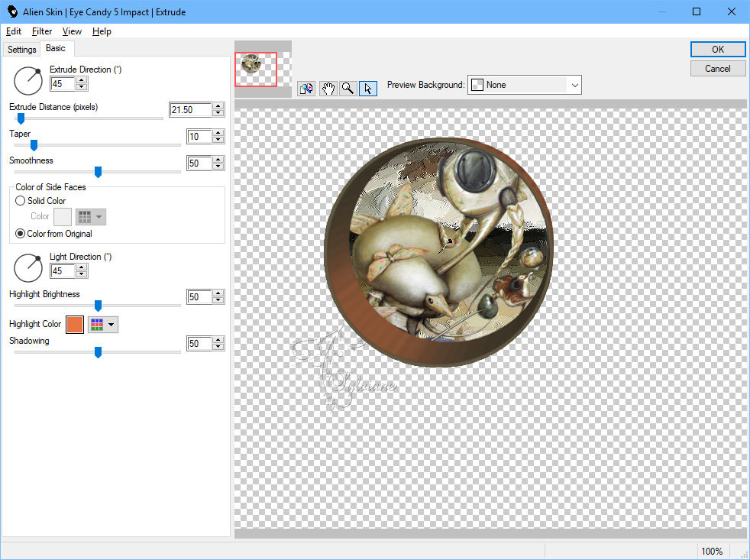
Task: Close the Eye Candy Extrude window
Action: coord(732,11)
